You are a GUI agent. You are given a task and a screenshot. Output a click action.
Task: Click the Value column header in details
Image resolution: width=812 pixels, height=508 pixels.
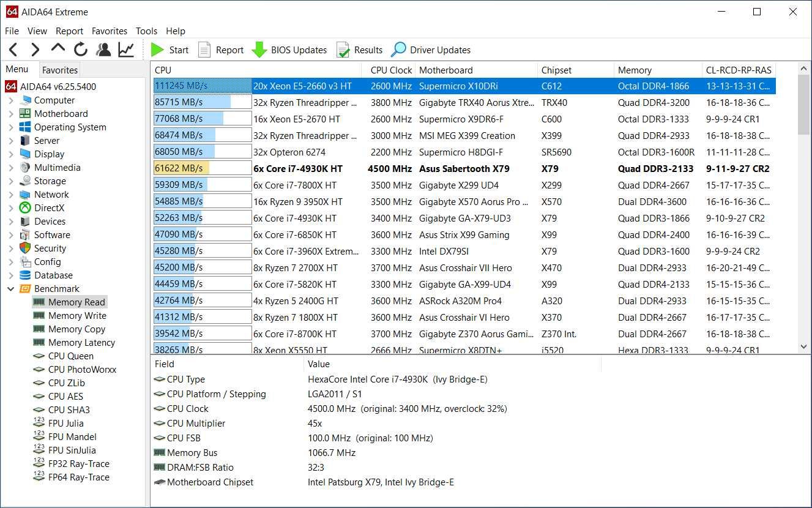[452, 364]
